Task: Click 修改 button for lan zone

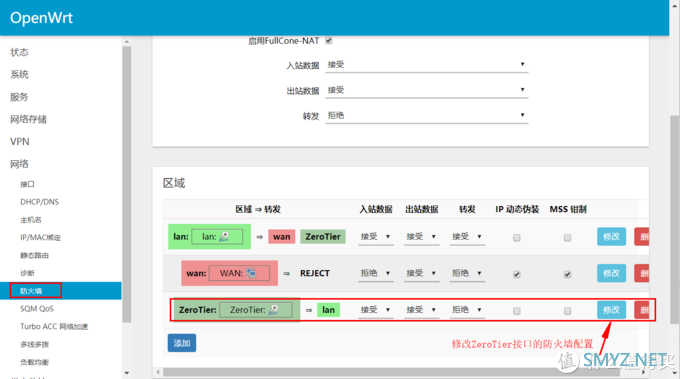Action: [x=611, y=237]
